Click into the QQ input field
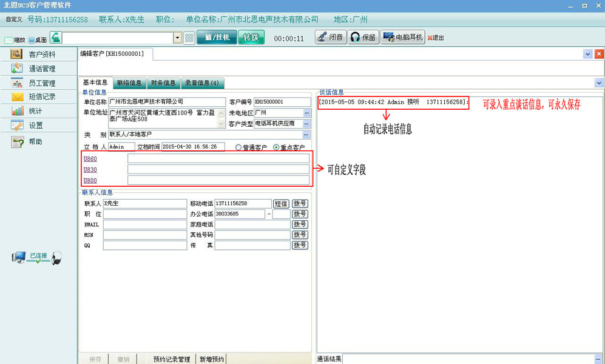The height and width of the screenshot is (364, 605). pos(144,245)
